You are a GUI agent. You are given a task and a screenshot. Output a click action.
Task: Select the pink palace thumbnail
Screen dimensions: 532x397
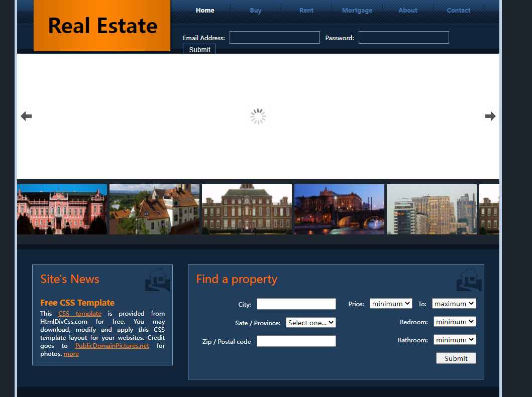coord(62,209)
